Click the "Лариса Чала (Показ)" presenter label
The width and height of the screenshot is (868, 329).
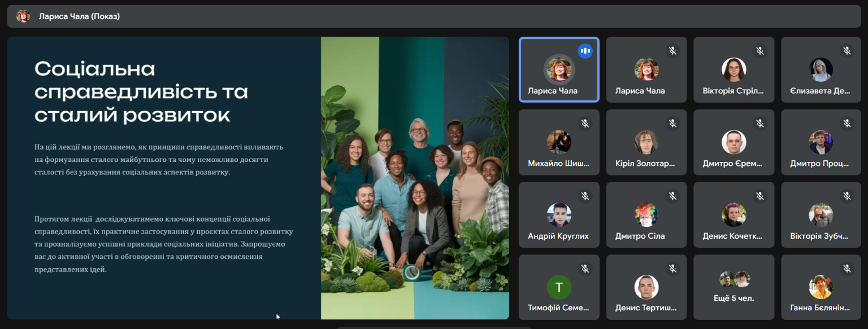pyautogui.click(x=79, y=16)
